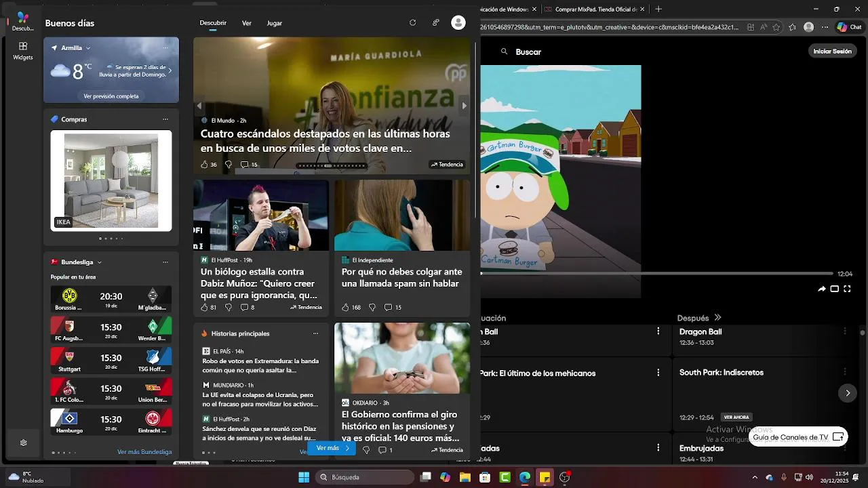Open Bundesliga widget more options
This screenshot has width=868, height=488.
[165, 262]
